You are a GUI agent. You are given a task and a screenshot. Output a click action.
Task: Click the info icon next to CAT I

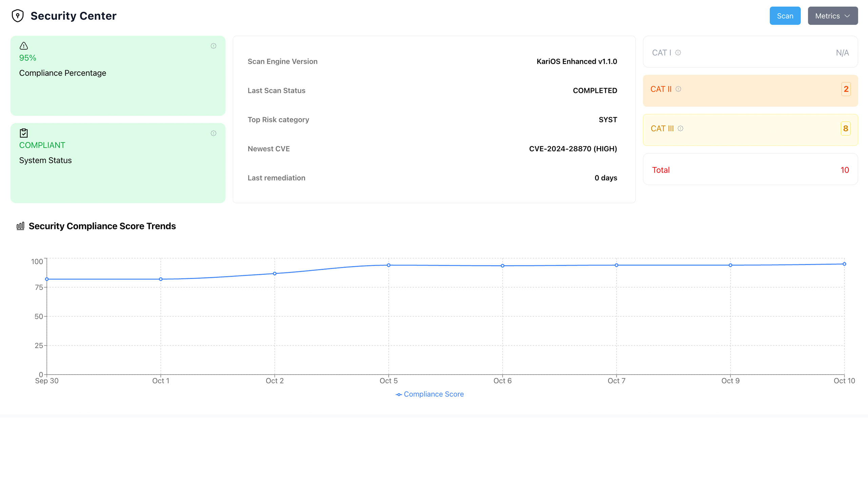coord(678,53)
